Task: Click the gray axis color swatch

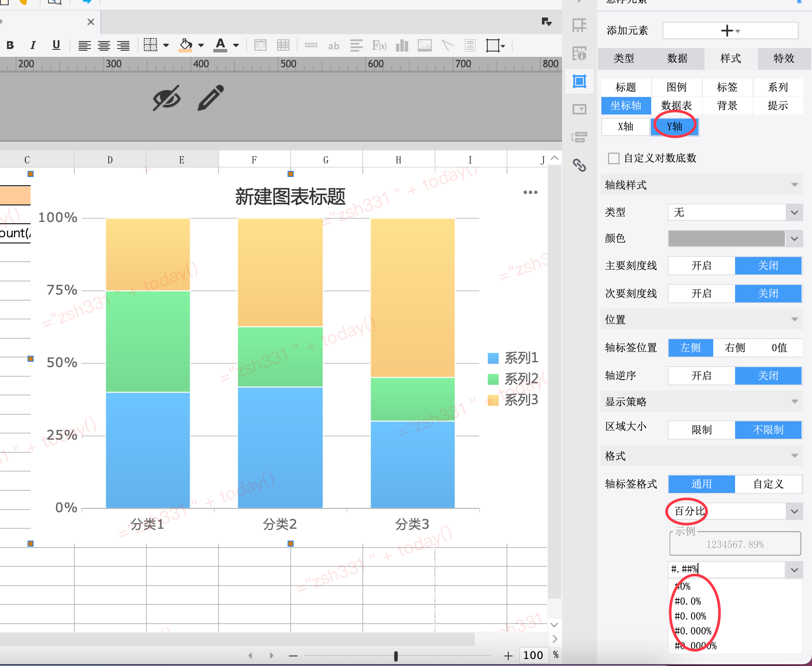Action: (726, 239)
